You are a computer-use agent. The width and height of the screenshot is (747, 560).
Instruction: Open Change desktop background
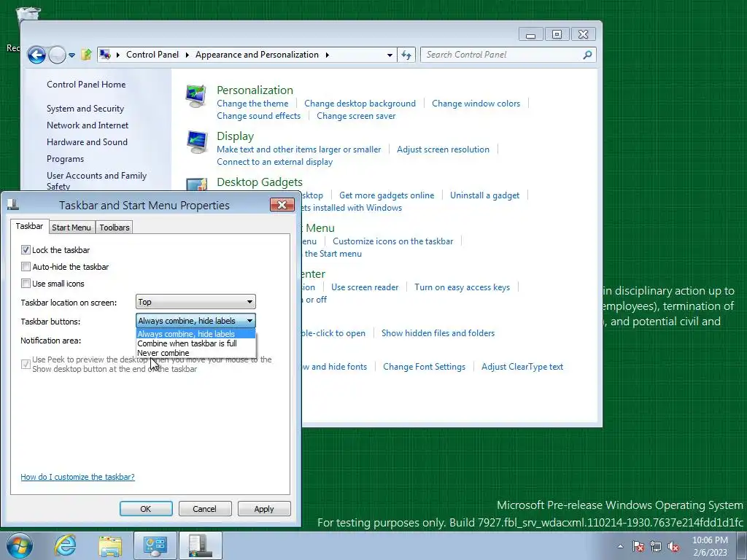coord(360,104)
